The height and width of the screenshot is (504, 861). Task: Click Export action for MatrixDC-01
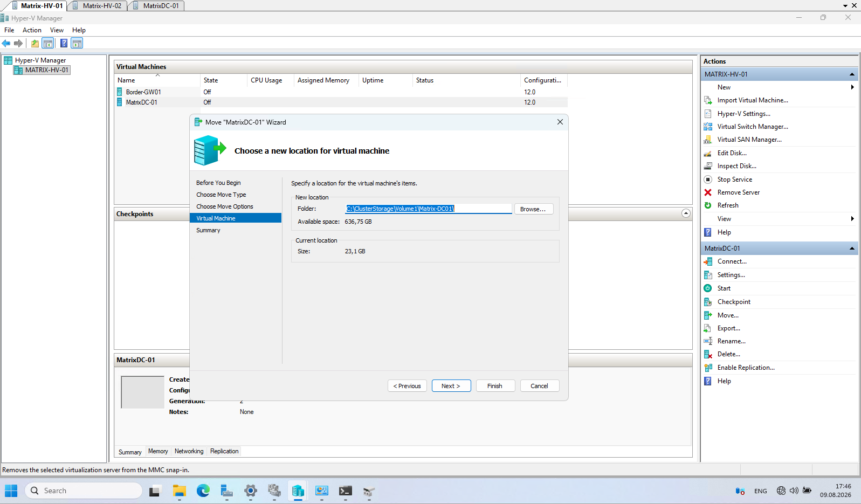[728, 328]
